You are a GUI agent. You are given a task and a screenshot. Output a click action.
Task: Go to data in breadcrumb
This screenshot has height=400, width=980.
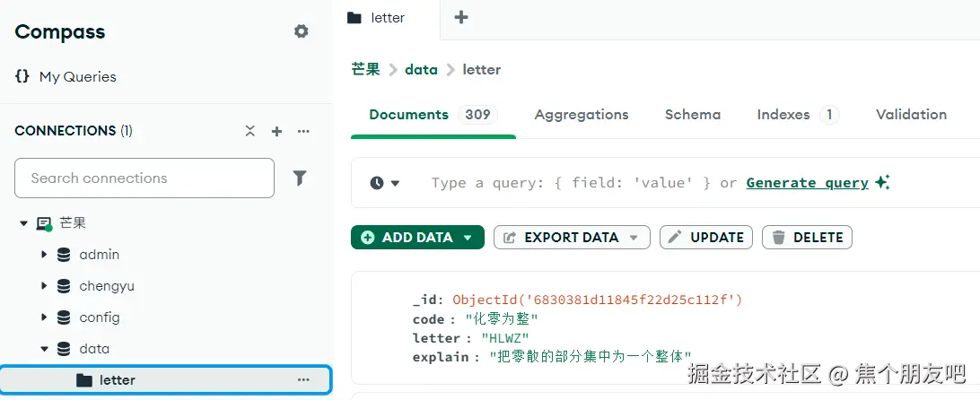(x=421, y=69)
